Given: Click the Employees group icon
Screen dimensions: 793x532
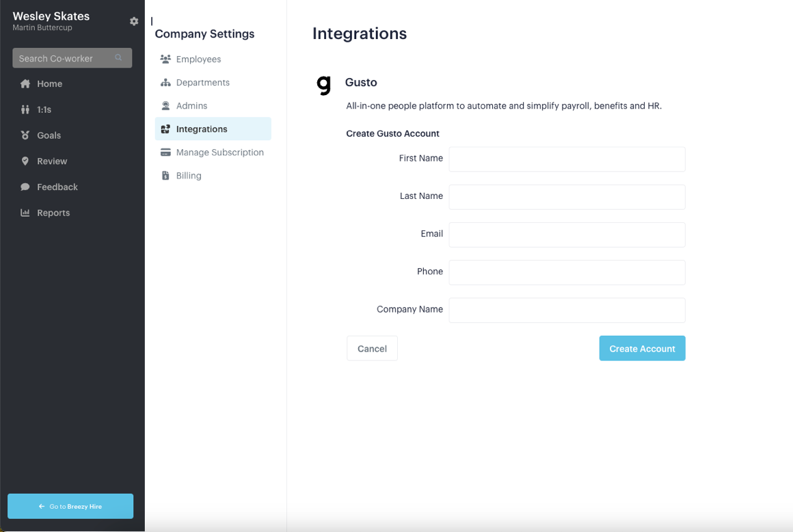Looking at the screenshot, I should [165, 59].
